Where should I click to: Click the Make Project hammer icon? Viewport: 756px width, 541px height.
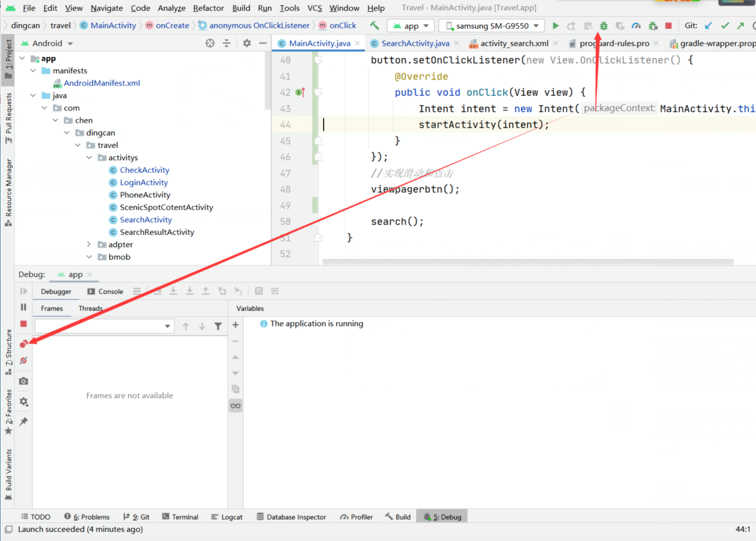(x=374, y=25)
